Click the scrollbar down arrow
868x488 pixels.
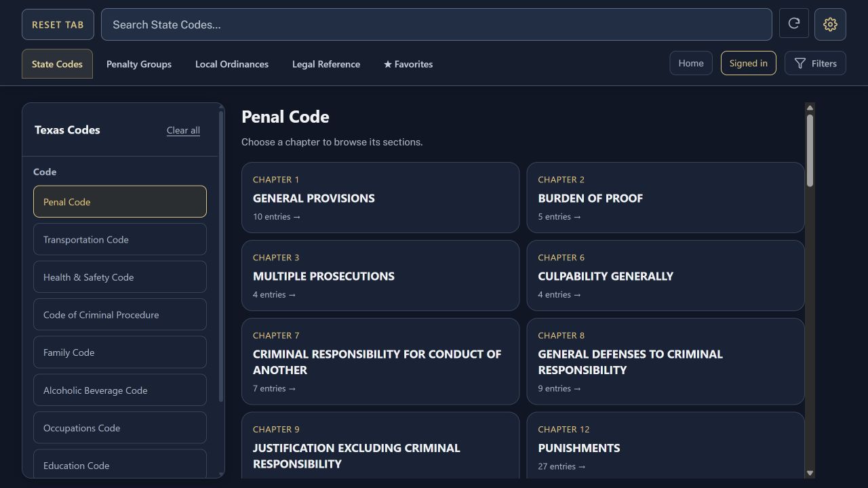point(810,473)
